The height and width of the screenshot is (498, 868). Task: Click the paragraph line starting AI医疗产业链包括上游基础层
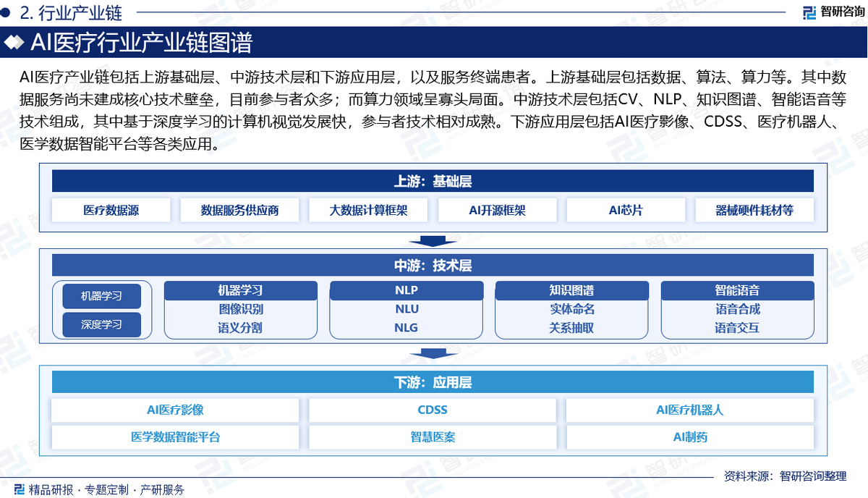point(433,77)
